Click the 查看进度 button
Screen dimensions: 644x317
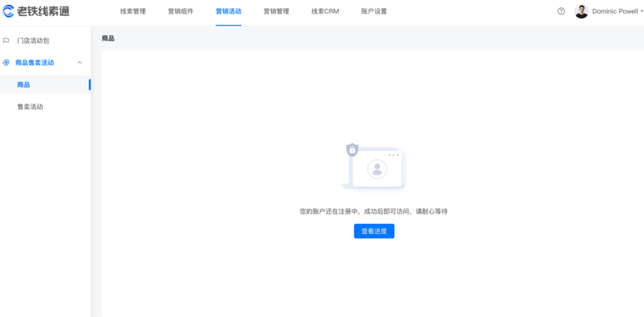pos(374,231)
